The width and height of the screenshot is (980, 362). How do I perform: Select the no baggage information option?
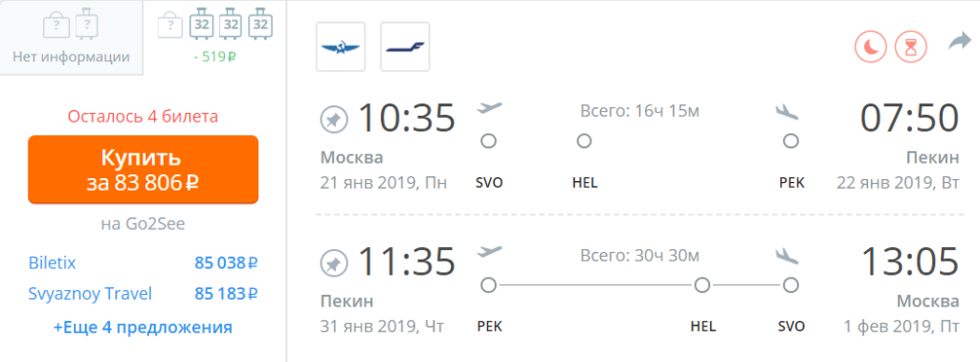71,38
